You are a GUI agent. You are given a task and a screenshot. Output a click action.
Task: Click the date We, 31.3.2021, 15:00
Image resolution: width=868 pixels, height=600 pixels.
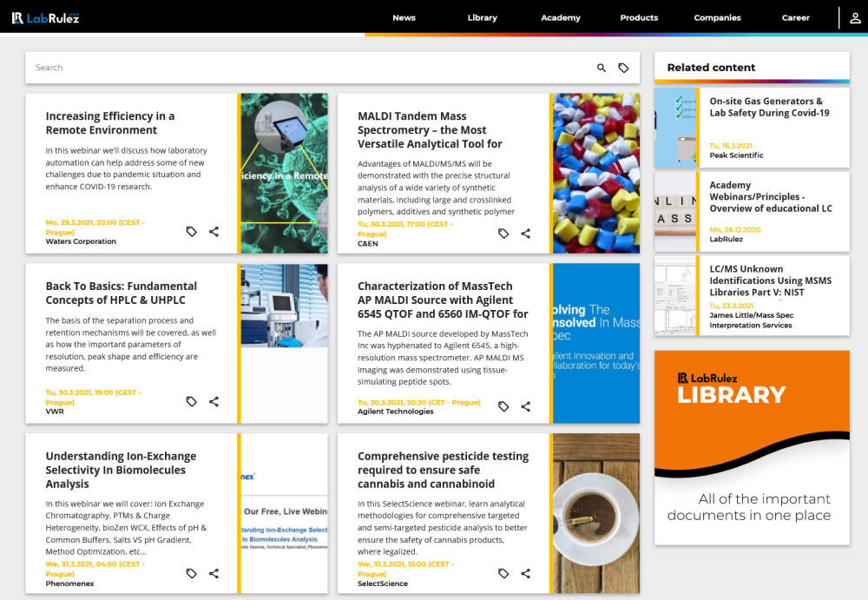405,569
